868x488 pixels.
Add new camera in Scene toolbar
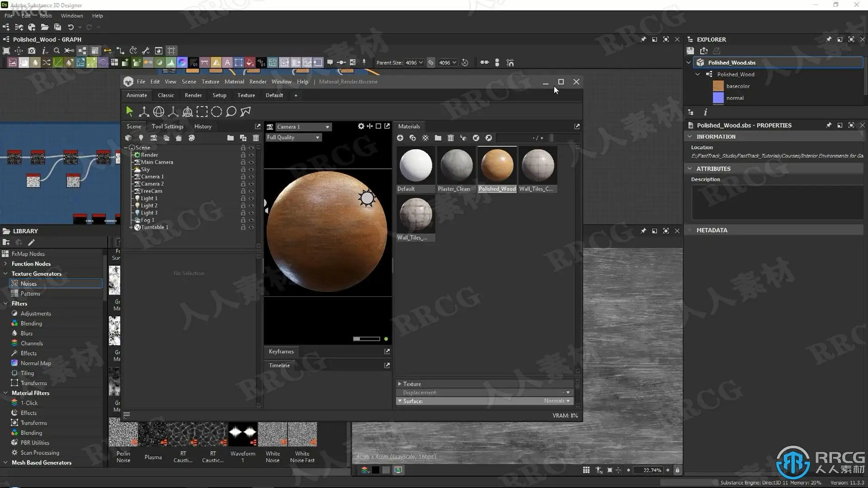point(154,138)
